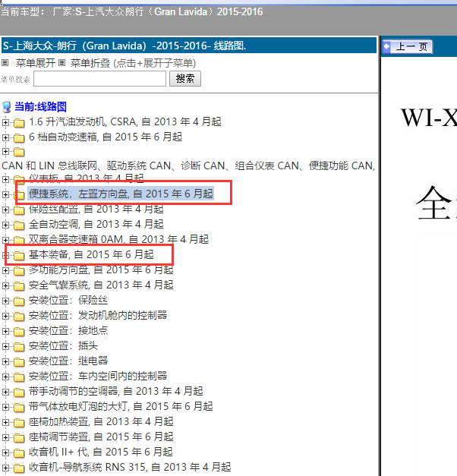
Task: Expand 1.6 升汽油发动机 CSRA node
Action: (5, 122)
